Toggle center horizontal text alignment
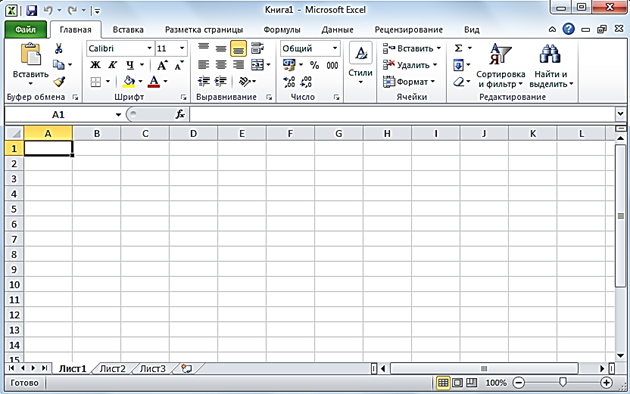 click(221, 65)
